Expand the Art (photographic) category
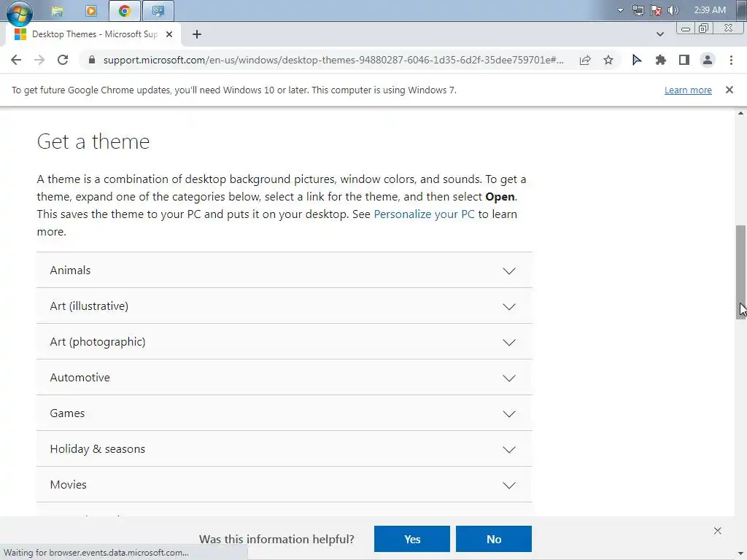This screenshot has width=747, height=560. click(285, 341)
